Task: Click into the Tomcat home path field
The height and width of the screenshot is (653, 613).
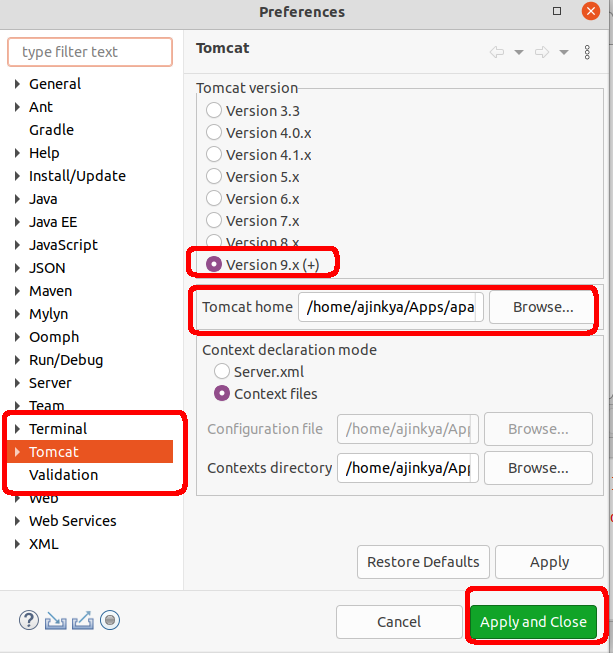Action: (x=391, y=307)
